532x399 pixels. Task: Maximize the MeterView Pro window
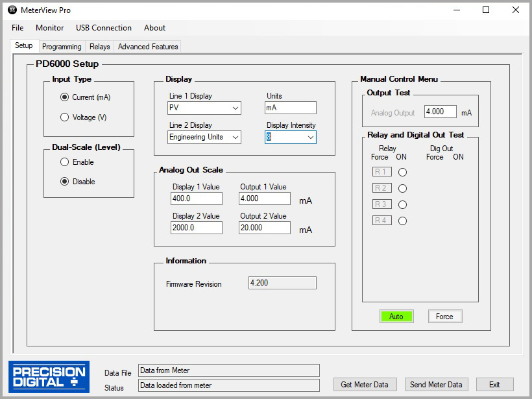coord(486,10)
